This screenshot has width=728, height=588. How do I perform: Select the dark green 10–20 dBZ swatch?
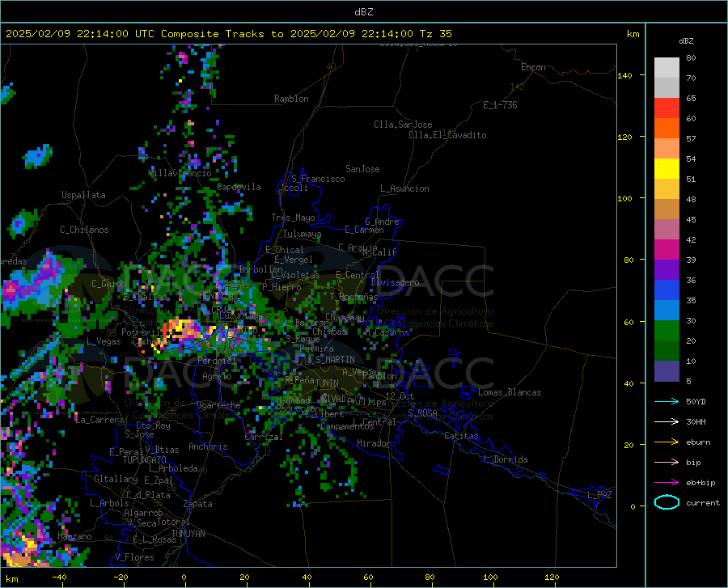(667, 351)
